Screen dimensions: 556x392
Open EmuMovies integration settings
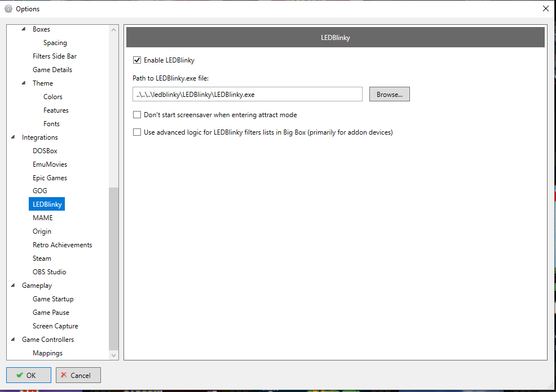point(50,164)
